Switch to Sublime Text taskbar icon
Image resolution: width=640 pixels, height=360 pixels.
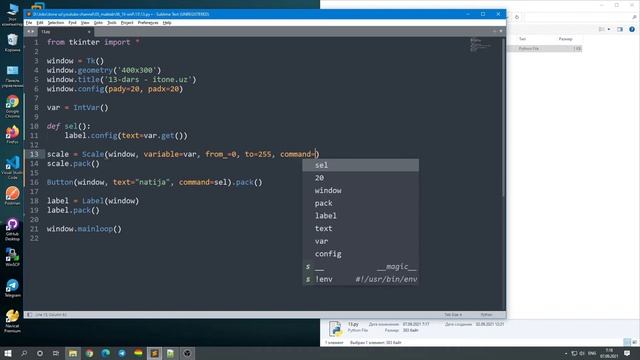pyautogui.click(x=154, y=353)
